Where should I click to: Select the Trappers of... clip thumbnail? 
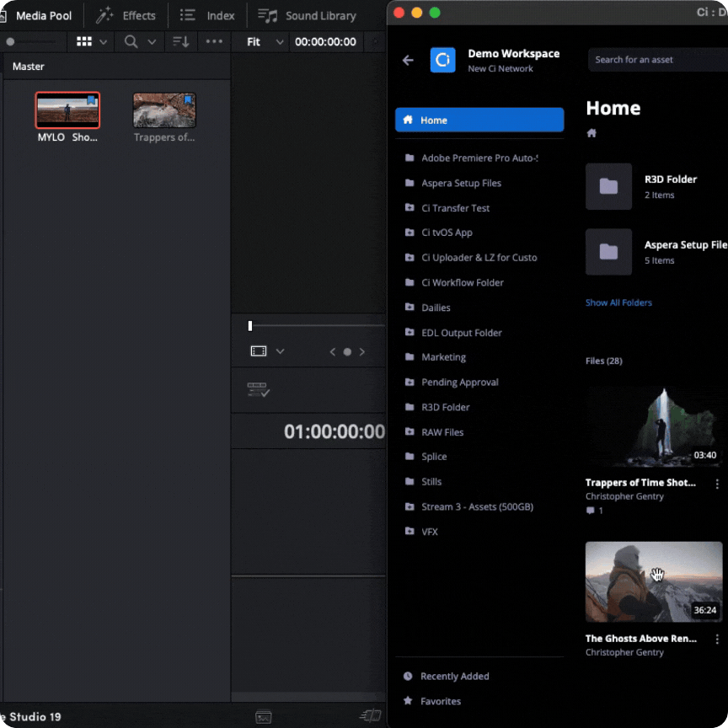pyautogui.click(x=164, y=110)
